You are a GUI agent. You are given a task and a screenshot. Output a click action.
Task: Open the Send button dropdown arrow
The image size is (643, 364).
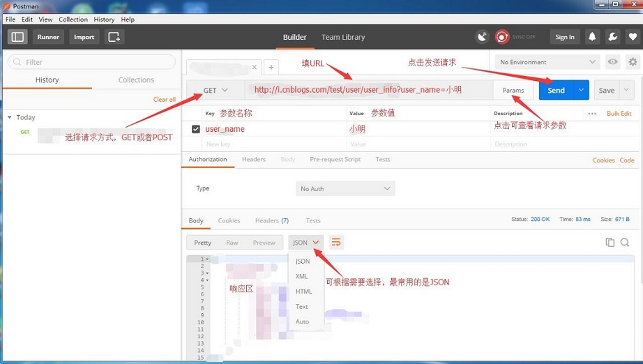click(581, 90)
